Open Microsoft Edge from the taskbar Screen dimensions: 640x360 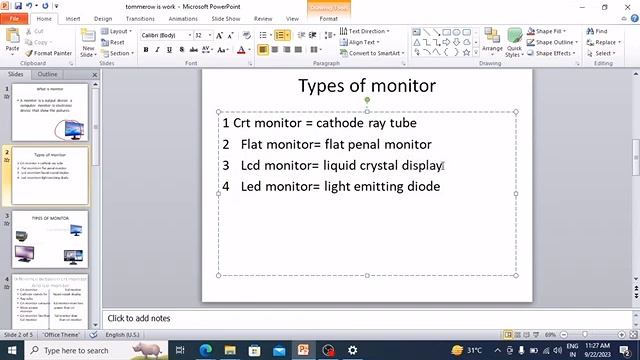click(206, 350)
